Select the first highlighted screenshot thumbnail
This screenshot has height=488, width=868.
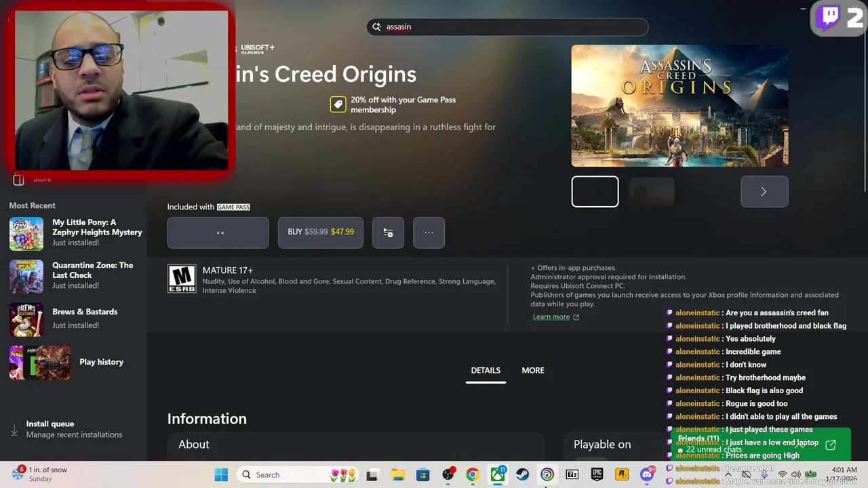[595, 192]
